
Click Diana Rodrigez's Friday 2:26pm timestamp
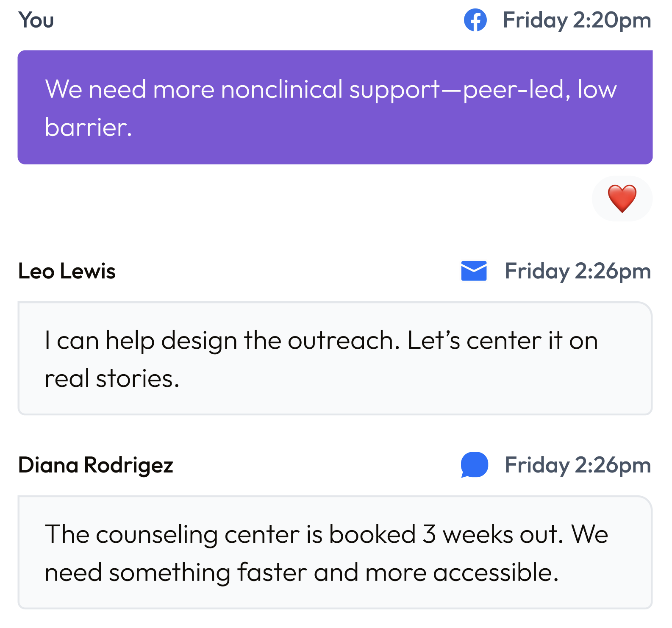[x=578, y=465]
